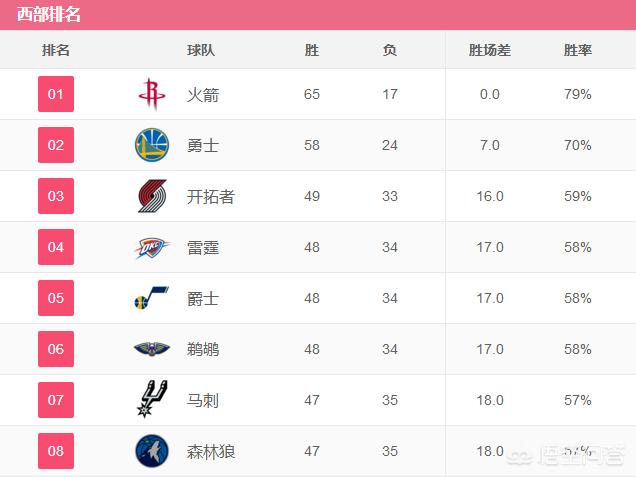This screenshot has height=477, width=636.
Task: Click the 排名 column header
Action: point(56,50)
